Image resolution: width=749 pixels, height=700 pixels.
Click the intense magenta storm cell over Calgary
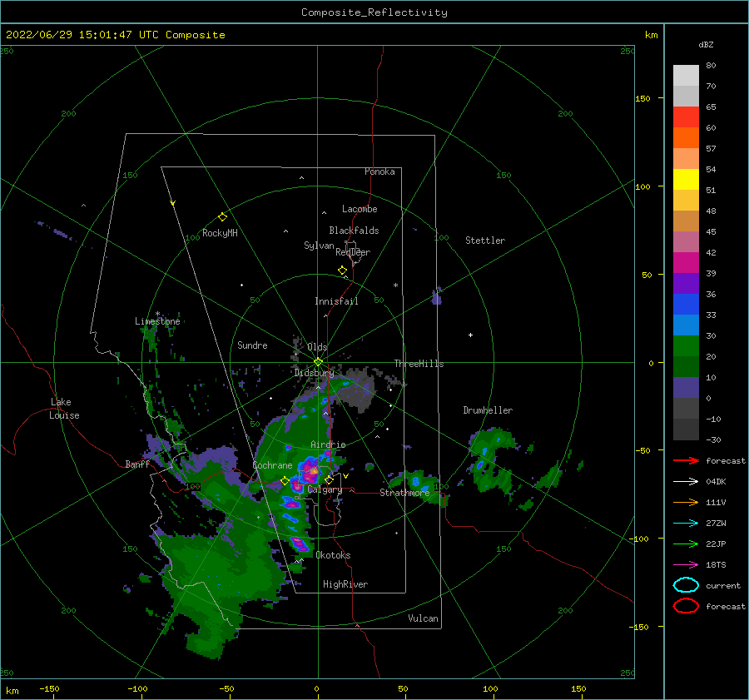(311, 469)
